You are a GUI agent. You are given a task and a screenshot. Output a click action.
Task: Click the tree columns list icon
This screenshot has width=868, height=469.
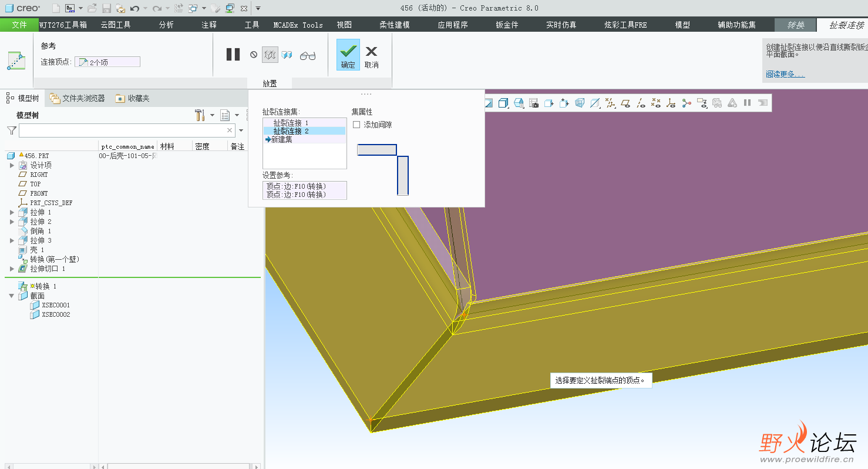pyautogui.click(x=224, y=115)
